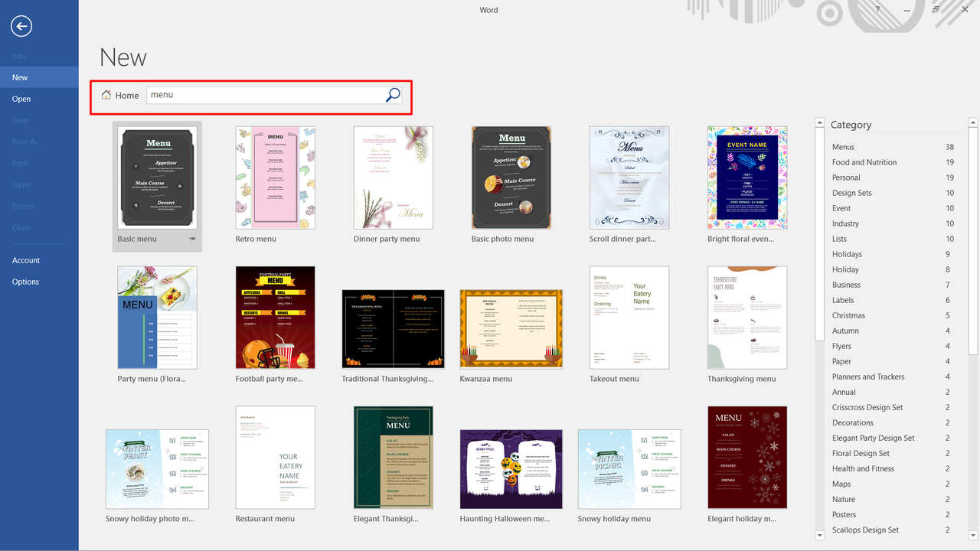Select the Kwanzaa menu template
The image size is (980, 551).
coord(511,328)
